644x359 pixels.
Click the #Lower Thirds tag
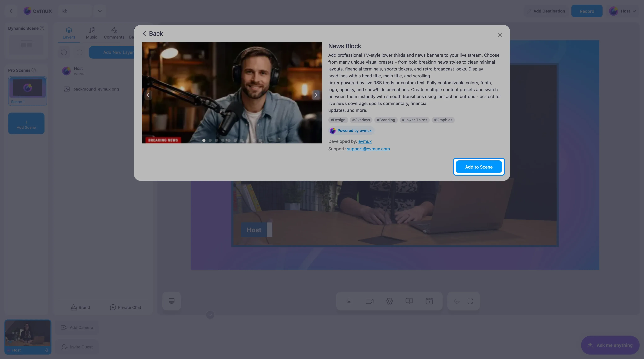[x=414, y=120]
